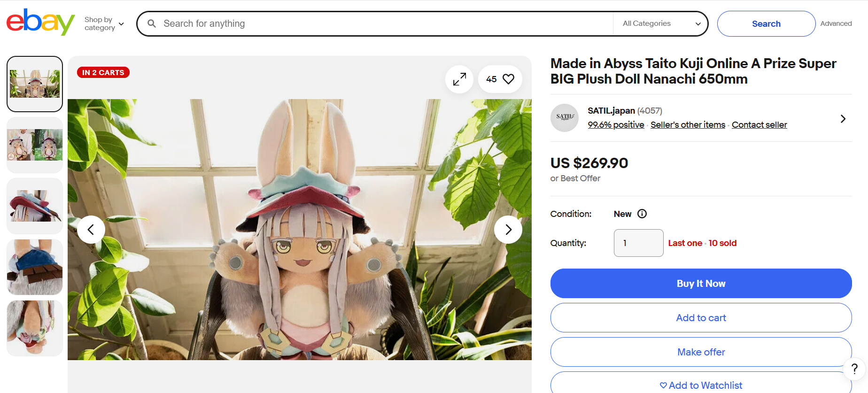Add the Nanachi plush to cart

tap(701, 318)
